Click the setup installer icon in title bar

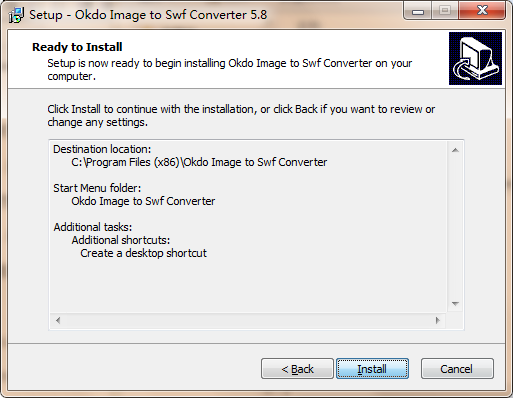pyautogui.click(x=16, y=15)
